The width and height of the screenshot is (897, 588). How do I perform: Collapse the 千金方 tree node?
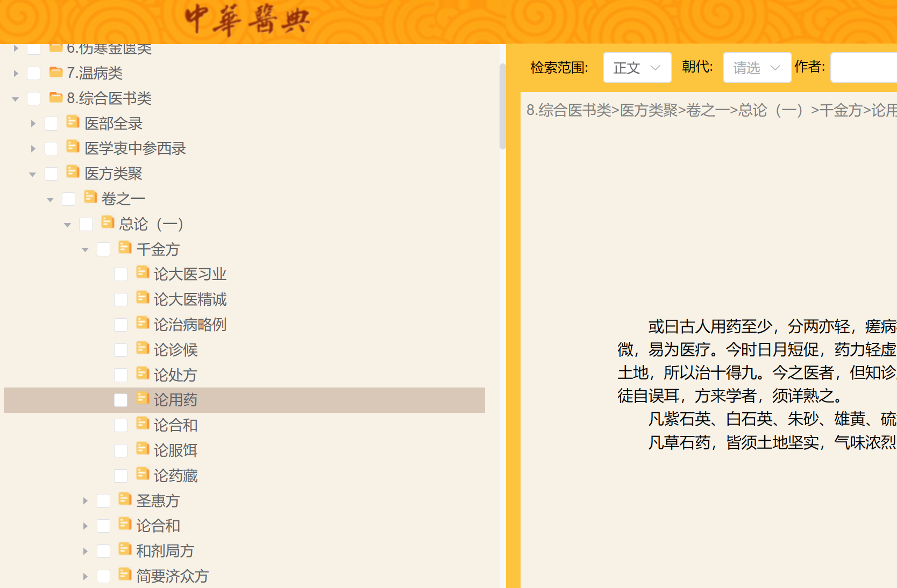pyautogui.click(x=85, y=250)
